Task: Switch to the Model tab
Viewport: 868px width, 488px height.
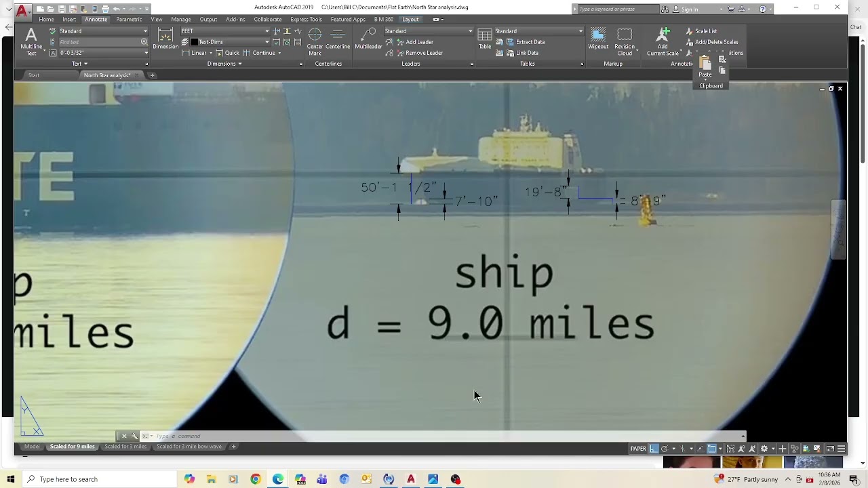Action: point(32,447)
